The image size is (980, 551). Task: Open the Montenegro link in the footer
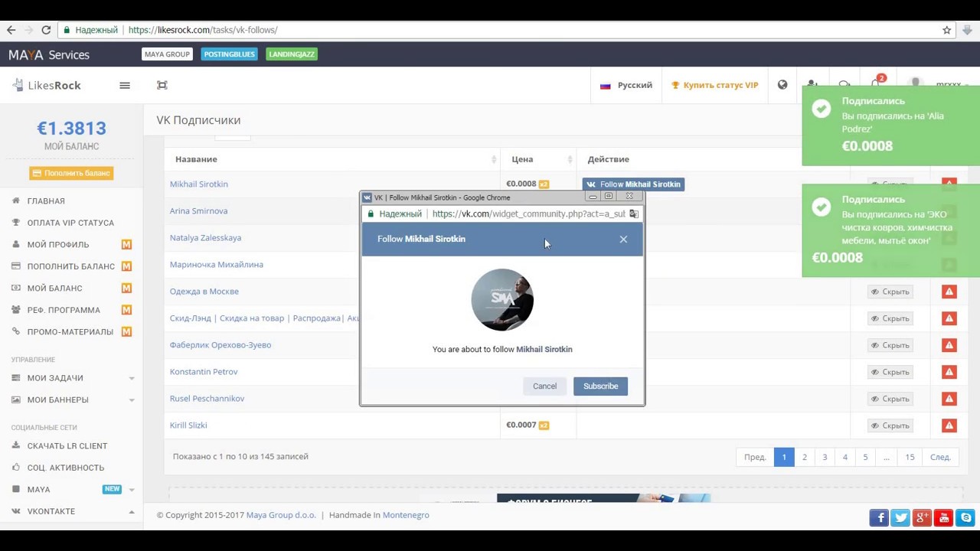(x=406, y=515)
